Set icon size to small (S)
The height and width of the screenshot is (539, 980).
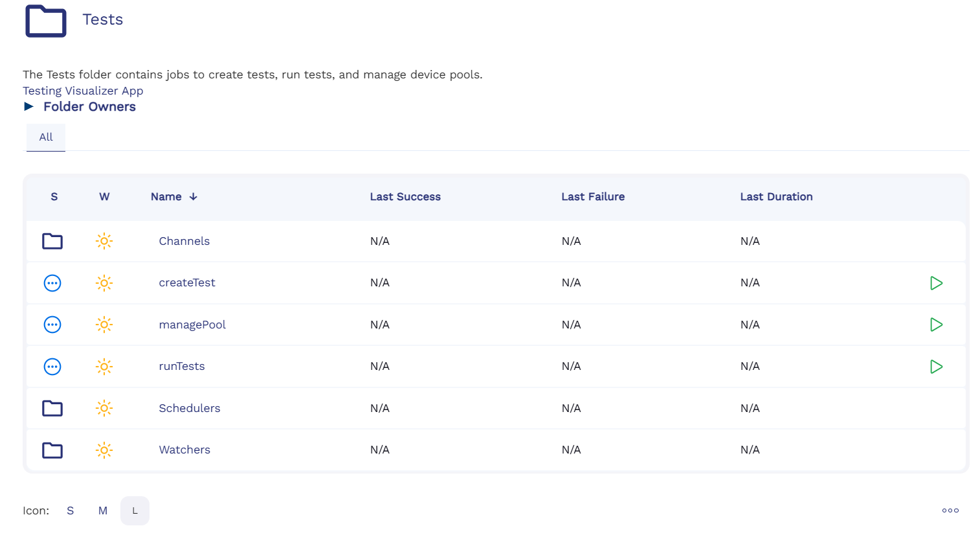70,510
